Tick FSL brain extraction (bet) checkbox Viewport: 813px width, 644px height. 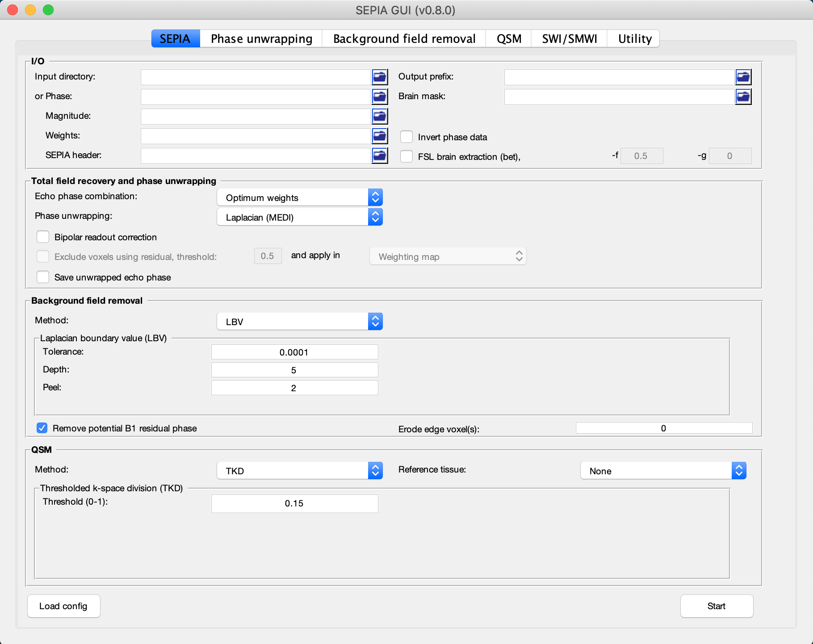(406, 156)
